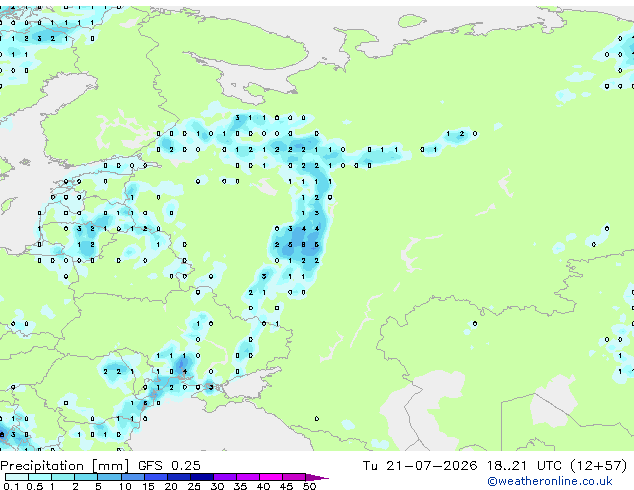Click the 10–15 mm legend color segment

[133, 477]
